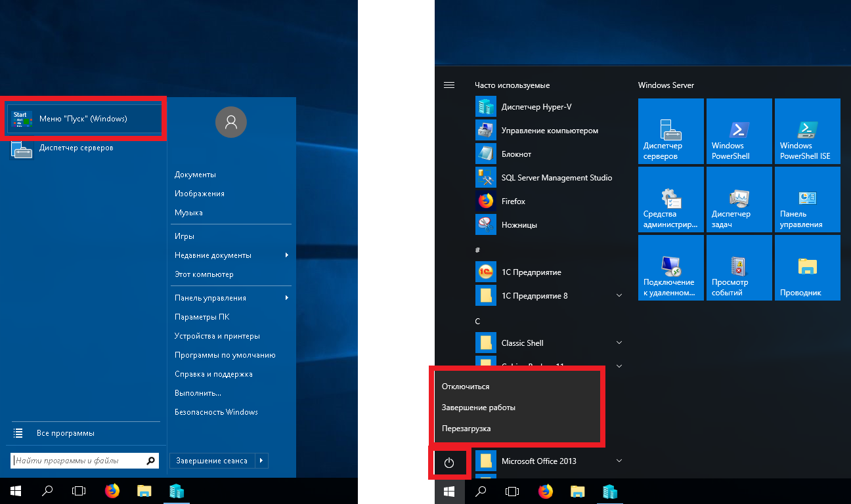This screenshot has height=504, width=851.
Task: Open Диспетчер задач tile
Action: coord(739,199)
